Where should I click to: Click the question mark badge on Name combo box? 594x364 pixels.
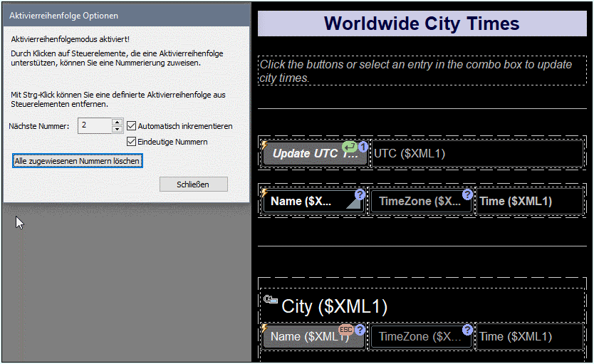click(x=360, y=194)
